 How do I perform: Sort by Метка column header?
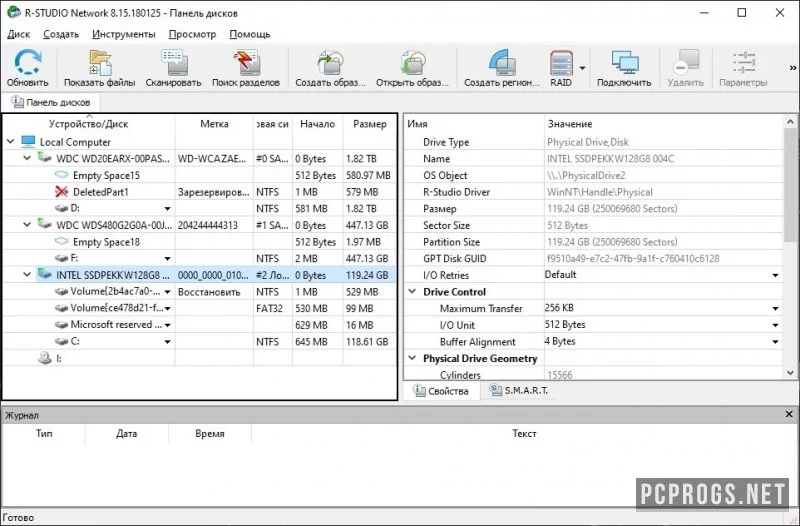point(214,124)
